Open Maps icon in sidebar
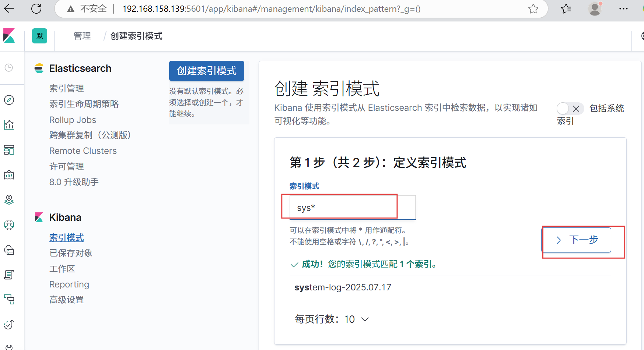 [9, 199]
